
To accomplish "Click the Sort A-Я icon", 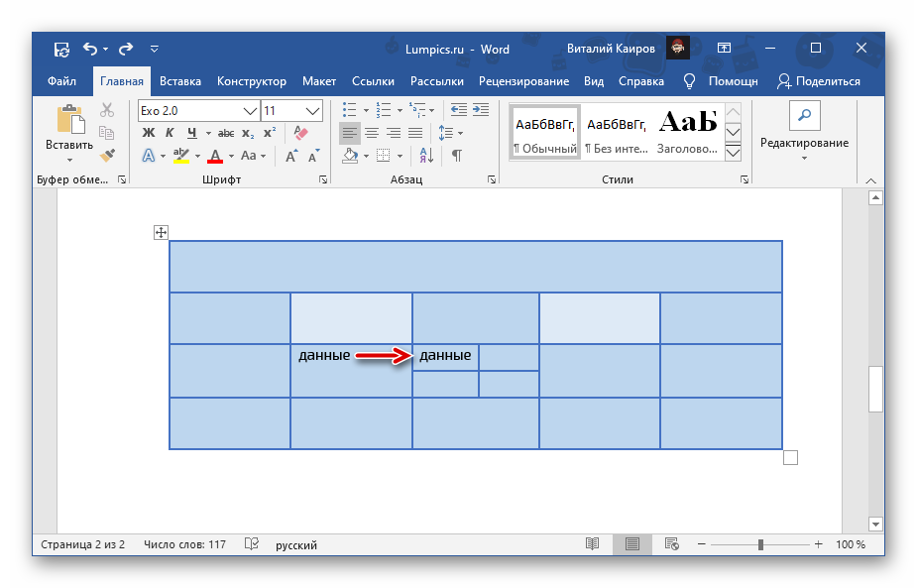I will (x=424, y=156).
